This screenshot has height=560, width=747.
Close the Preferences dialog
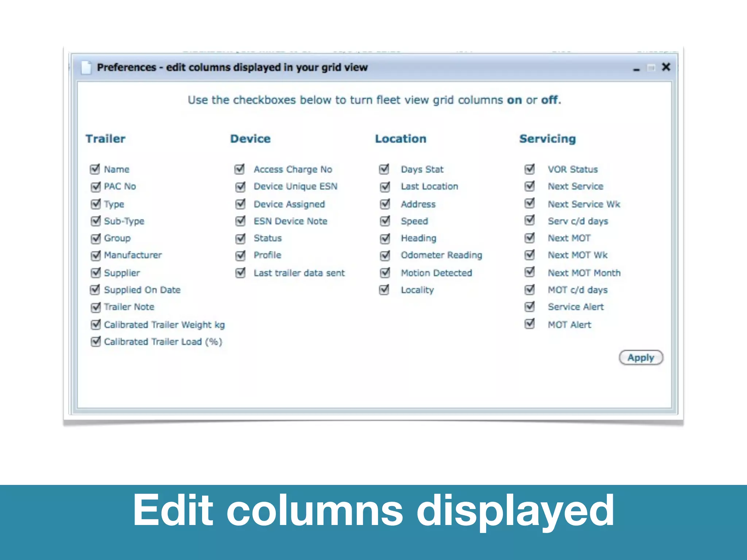pyautogui.click(x=666, y=67)
